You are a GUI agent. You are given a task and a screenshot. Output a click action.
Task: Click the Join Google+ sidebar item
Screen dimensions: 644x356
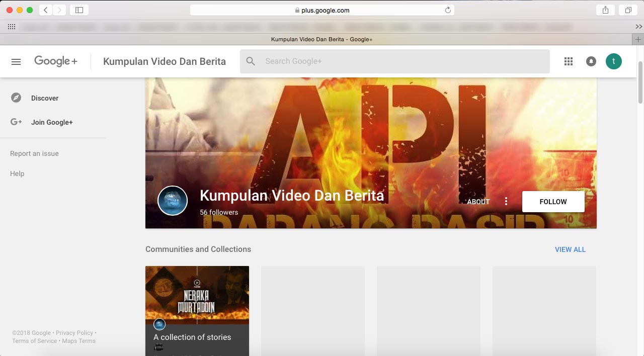(52, 122)
